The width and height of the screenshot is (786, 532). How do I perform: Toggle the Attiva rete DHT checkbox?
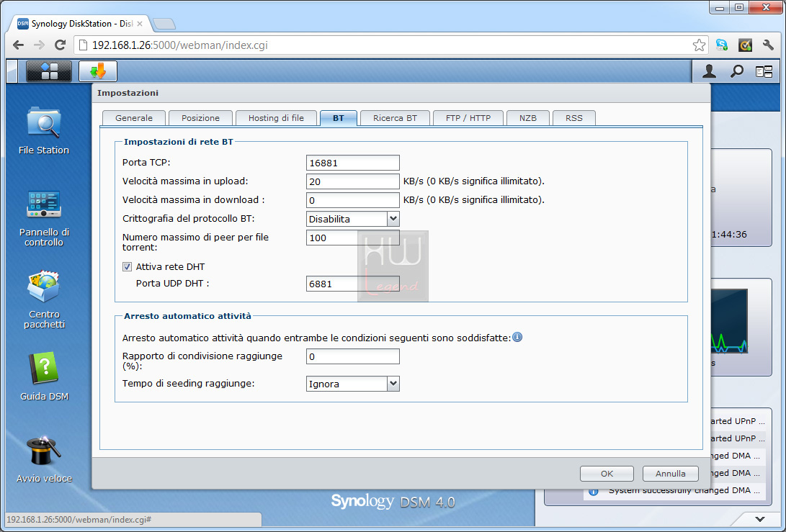coord(128,267)
